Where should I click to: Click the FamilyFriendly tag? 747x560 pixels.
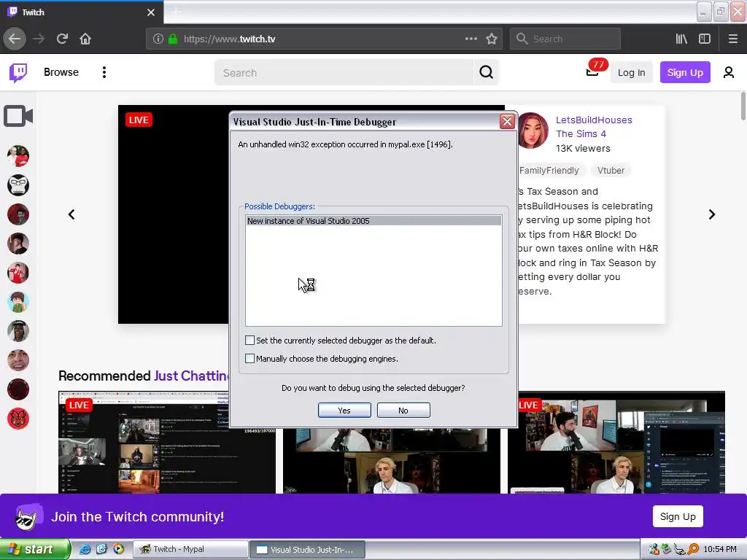(549, 171)
